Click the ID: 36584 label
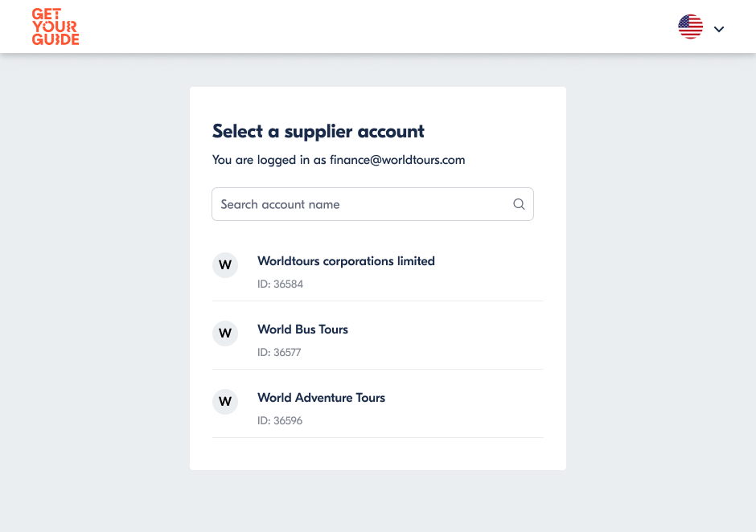756x532 pixels. [x=280, y=284]
